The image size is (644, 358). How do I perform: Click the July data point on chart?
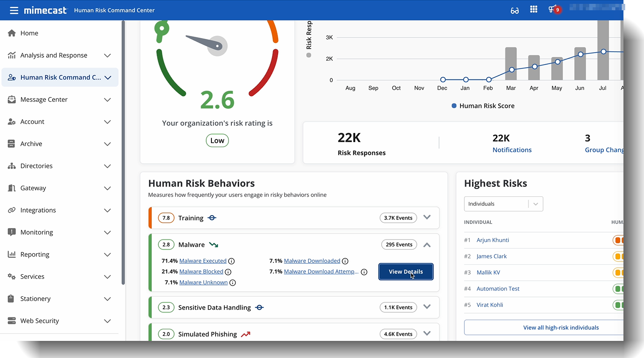pyautogui.click(x=603, y=52)
